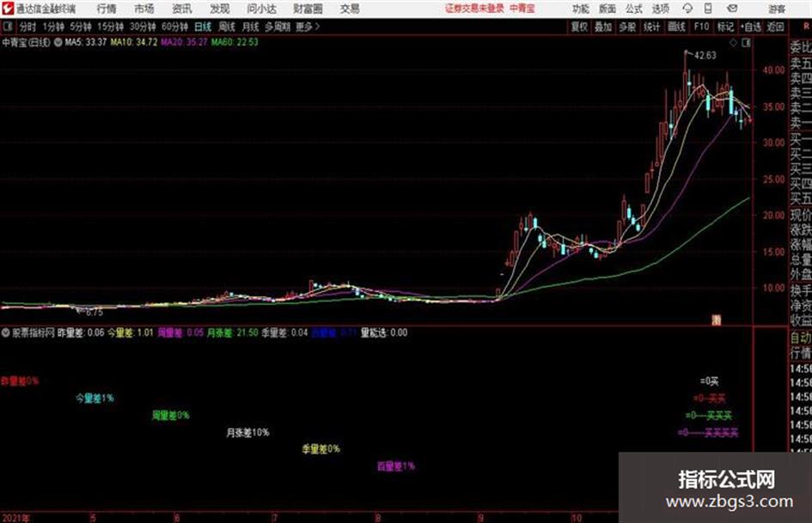Click the 统计 statistics toolbar button
Screen dimensions: 812x523
[652, 27]
